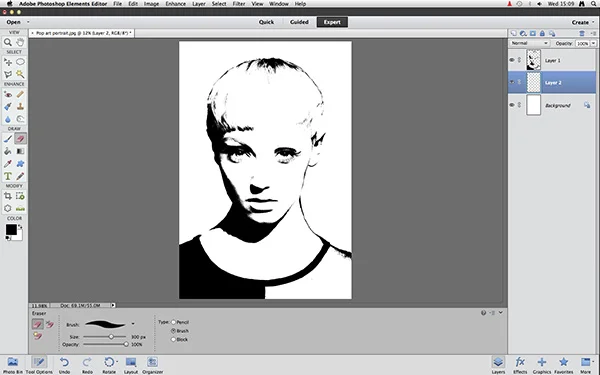Open the brush preset picker arrow
Screen dimensions: 600x375
pyautogui.click(x=133, y=324)
